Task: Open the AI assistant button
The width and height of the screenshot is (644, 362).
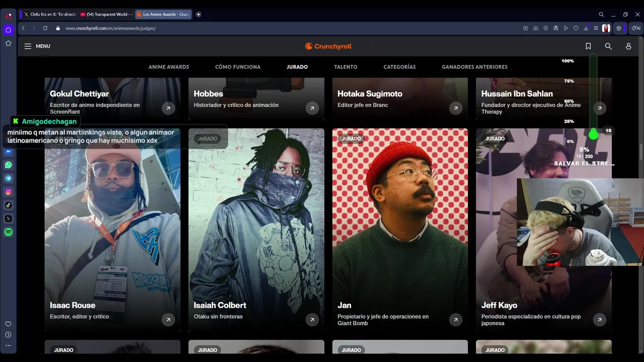Action: (x=635, y=28)
